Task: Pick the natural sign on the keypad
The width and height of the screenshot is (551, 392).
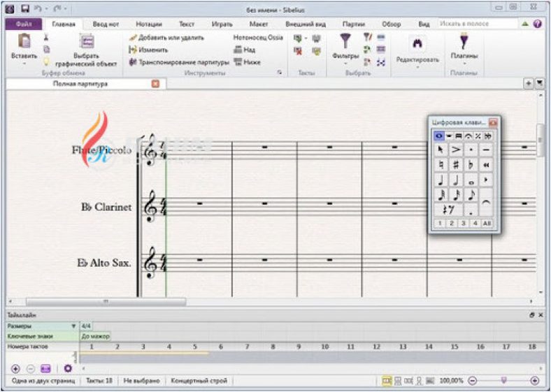Action: click(441, 165)
